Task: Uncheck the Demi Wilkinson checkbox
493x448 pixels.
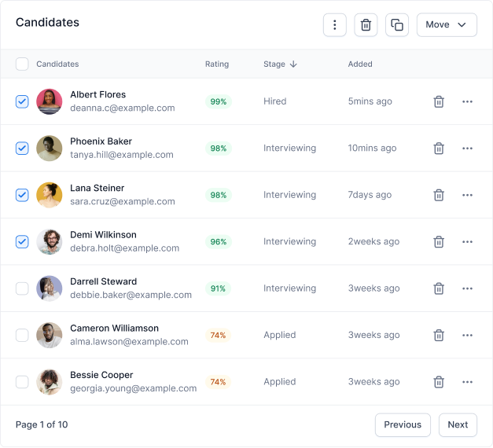Action: 22,242
